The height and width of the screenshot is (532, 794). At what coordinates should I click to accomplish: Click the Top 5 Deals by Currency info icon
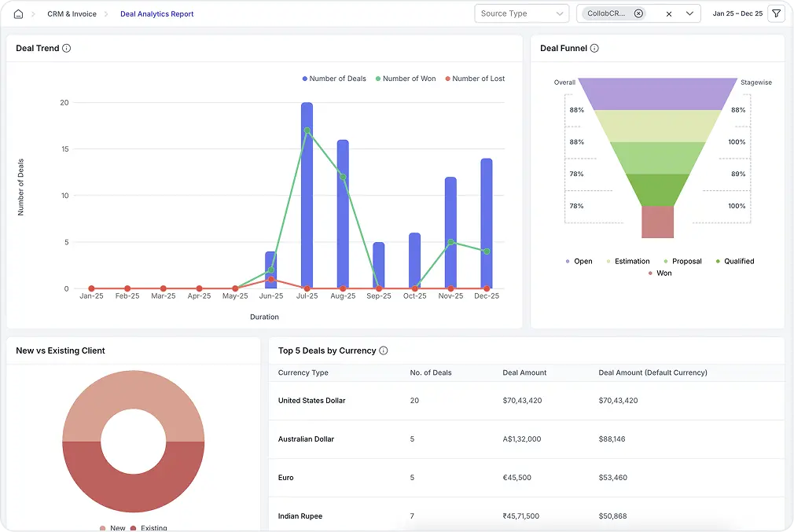(383, 350)
